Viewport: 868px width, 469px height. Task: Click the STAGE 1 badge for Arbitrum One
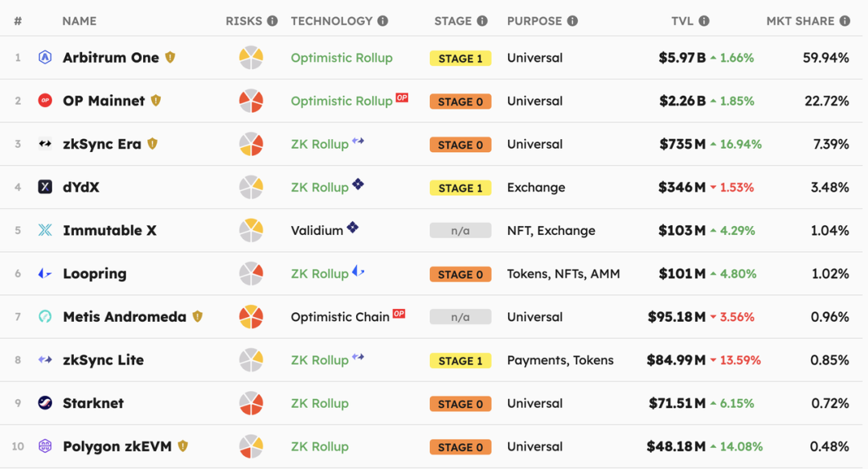click(x=460, y=58)
